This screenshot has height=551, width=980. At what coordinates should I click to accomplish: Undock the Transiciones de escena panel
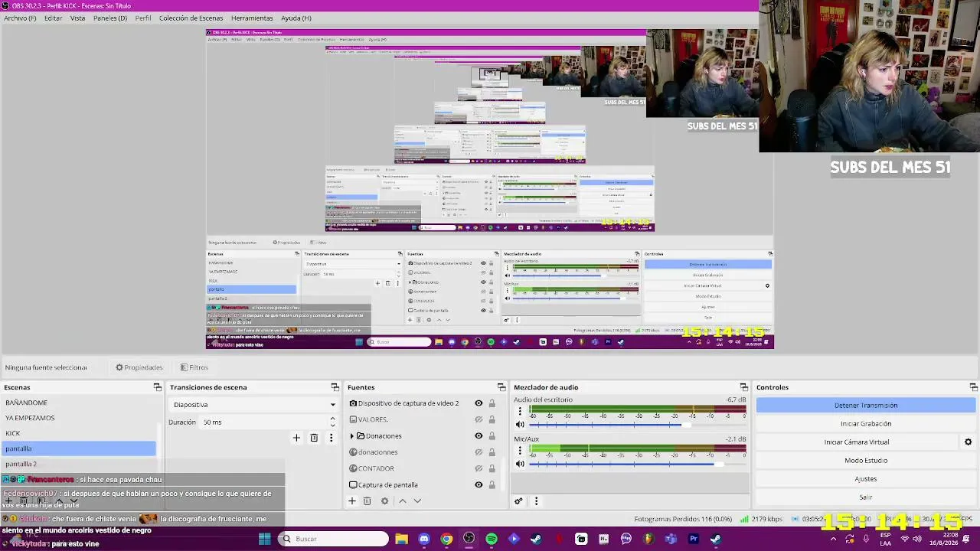[x=335, y=387]
